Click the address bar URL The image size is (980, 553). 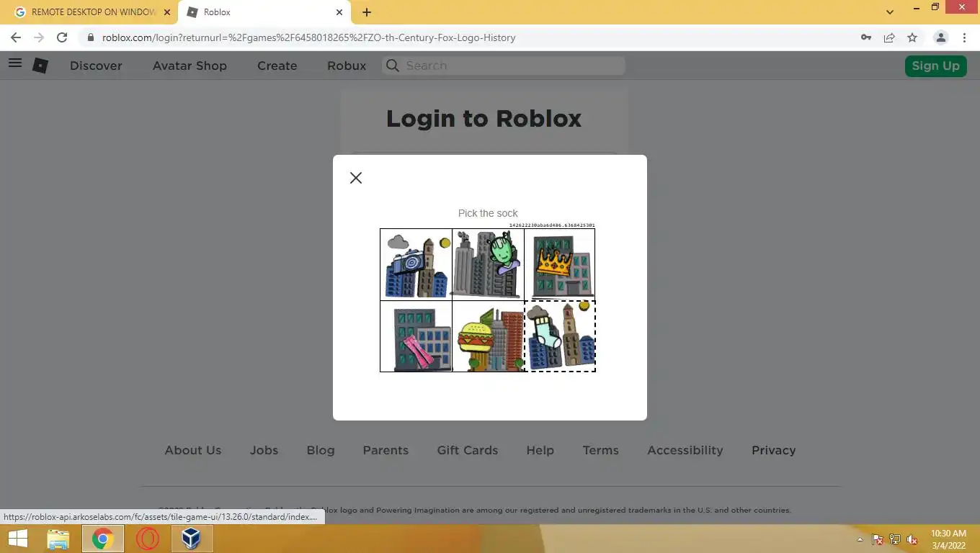point(308,37)
